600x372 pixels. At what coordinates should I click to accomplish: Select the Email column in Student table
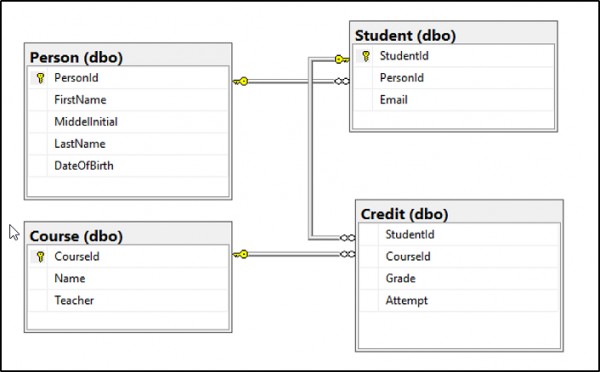[453, 100]
